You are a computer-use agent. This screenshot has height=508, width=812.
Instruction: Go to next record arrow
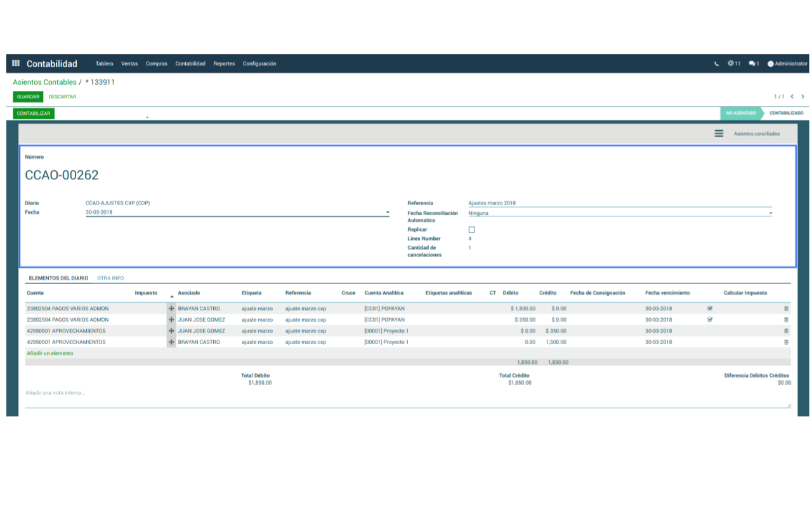tap(802, 97)
